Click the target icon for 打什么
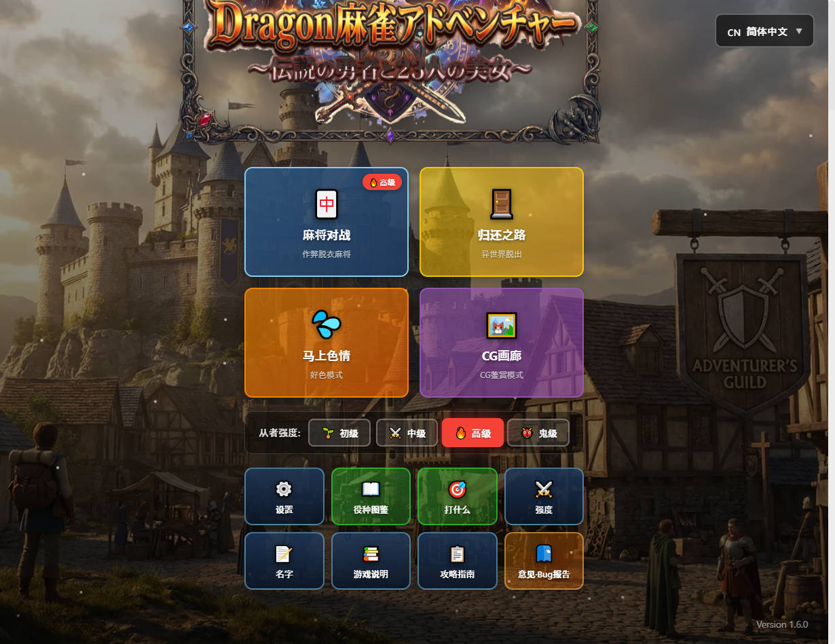 tap(457, 489)
